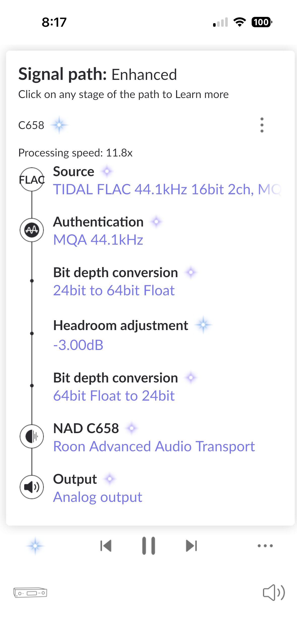The height and width of the screenshot is (644, 297).
Task: Click the analog output speaker icon
Action: (x=31, y=487)
